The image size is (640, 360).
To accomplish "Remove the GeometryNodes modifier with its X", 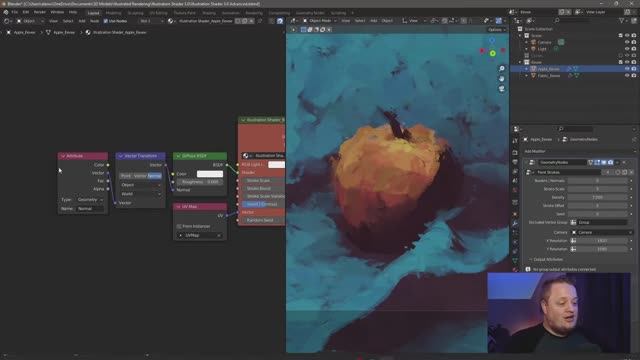I will pos(624,162).
